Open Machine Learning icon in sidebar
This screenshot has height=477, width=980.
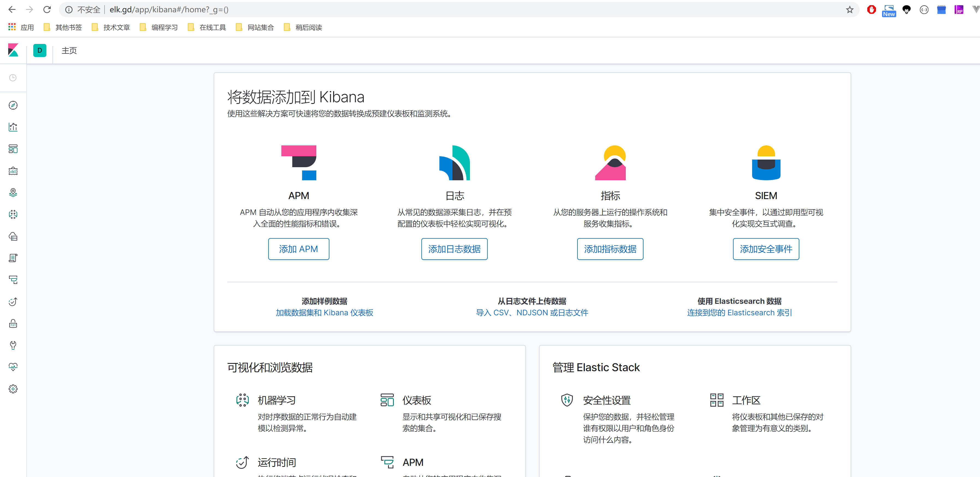(13, 214)
